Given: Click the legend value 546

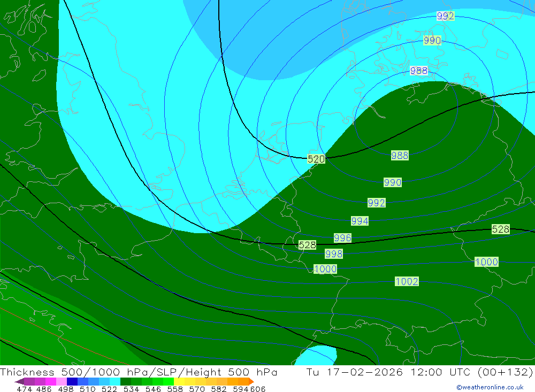Looking at the screenshot, I should point(153,389).
